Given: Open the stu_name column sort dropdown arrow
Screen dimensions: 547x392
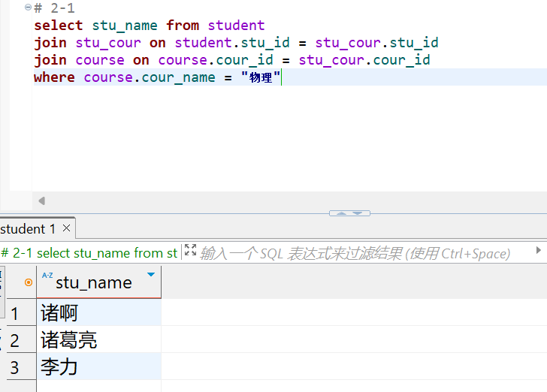Looking at the screenshot, I should 151,275.
